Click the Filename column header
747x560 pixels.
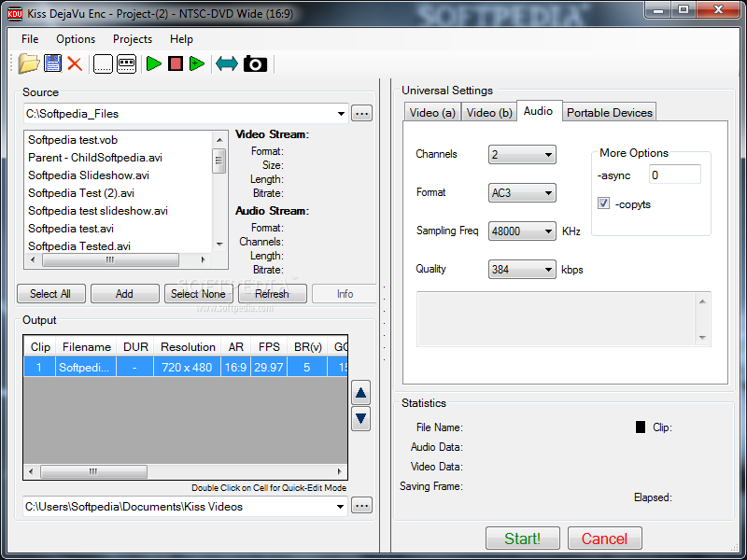point(86,346)
